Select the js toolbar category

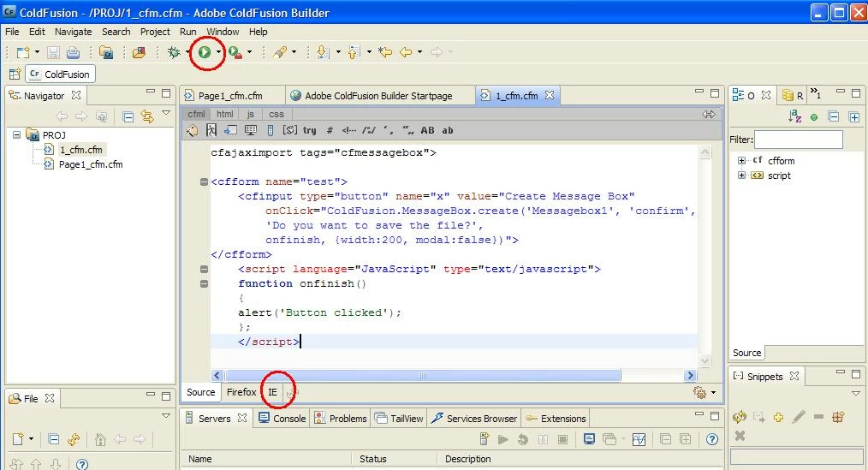pos(250,114)
